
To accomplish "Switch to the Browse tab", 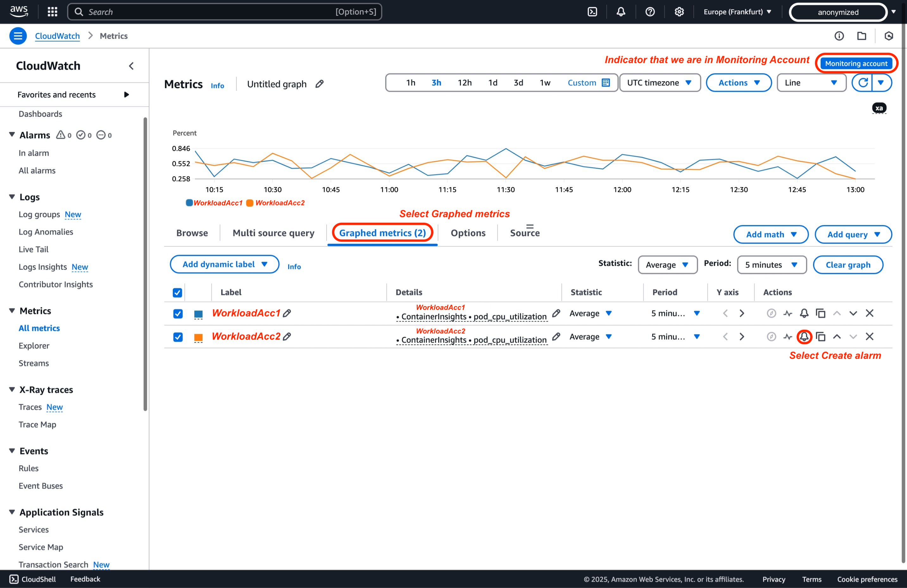I will (x=192, y=233).
